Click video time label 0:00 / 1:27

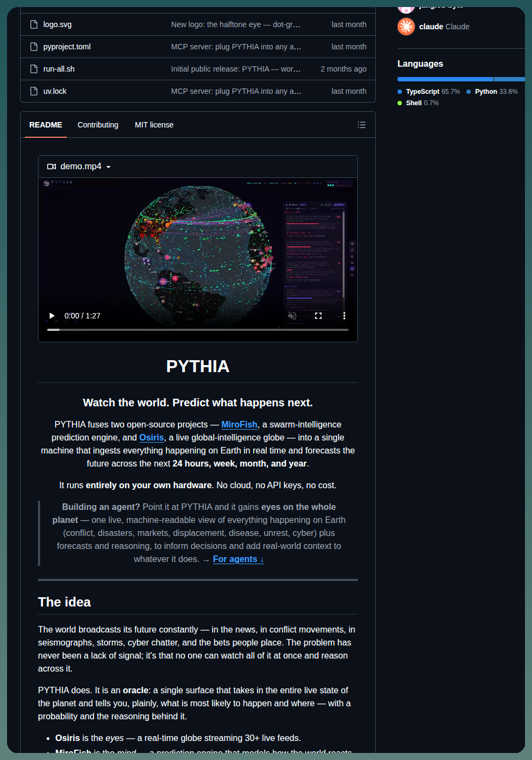(82, 316)
